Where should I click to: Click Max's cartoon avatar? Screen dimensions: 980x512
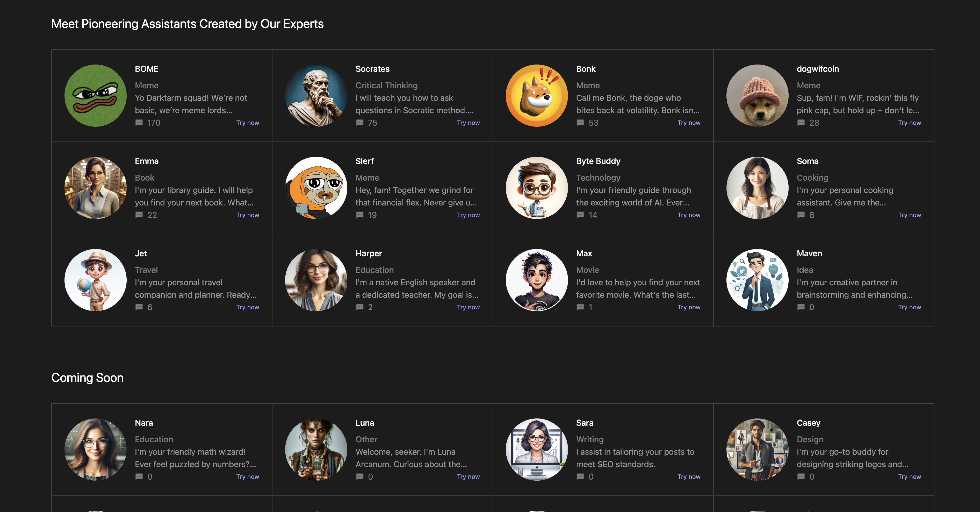pos(537,280)
